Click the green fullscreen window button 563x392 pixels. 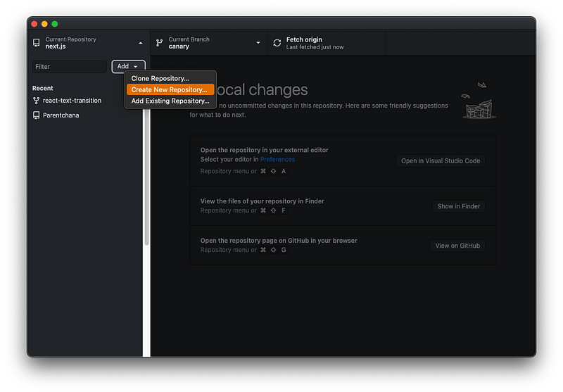(x=55, y=24)
